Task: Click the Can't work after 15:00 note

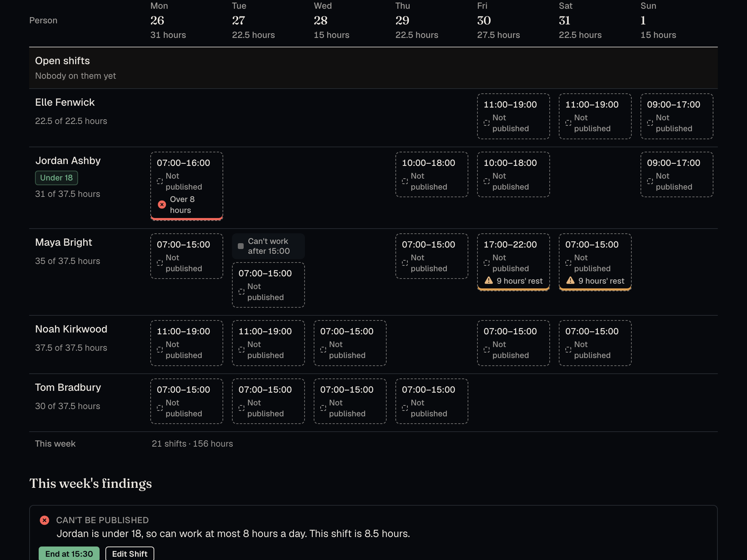Action: pos(268,246)
